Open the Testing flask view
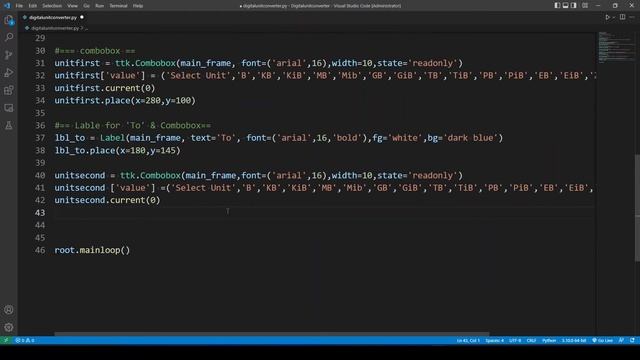The width and height of the screenshot is (640, 360). pos(9,125)
